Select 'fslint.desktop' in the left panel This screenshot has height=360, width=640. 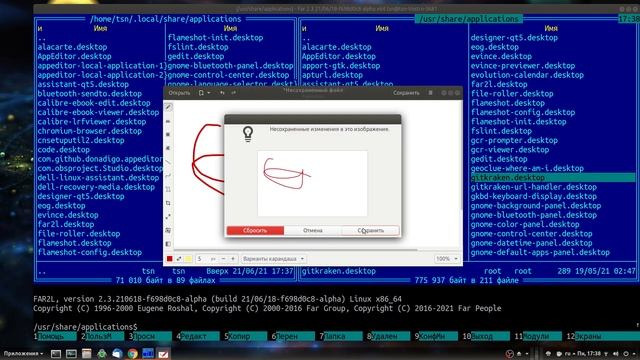[x=198, y=47]
